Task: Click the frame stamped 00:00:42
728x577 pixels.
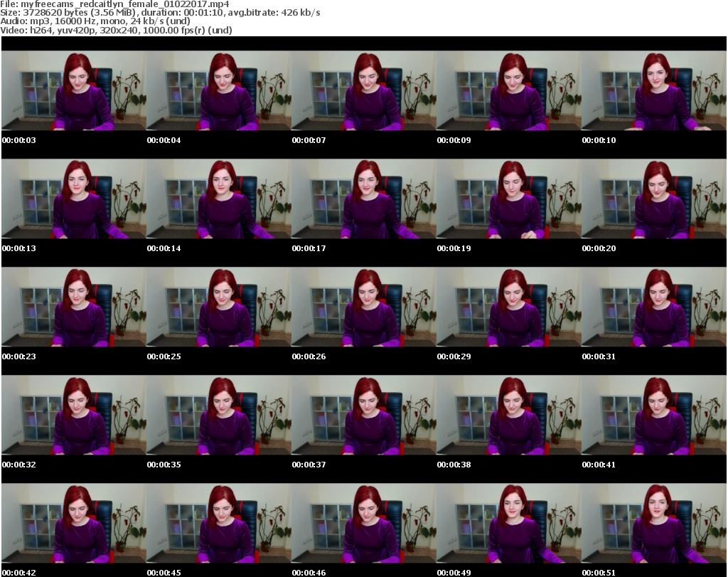Action: click(74, 524)
